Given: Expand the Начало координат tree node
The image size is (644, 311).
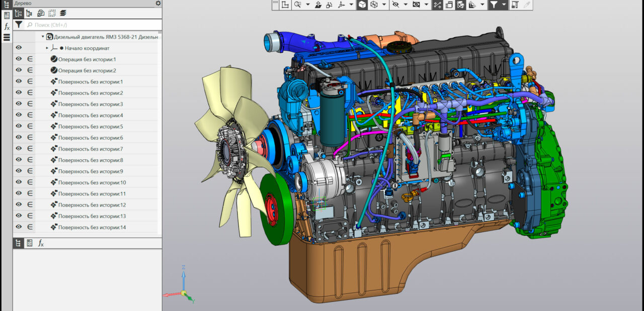Looking at the screenshot, I should 47,48.
